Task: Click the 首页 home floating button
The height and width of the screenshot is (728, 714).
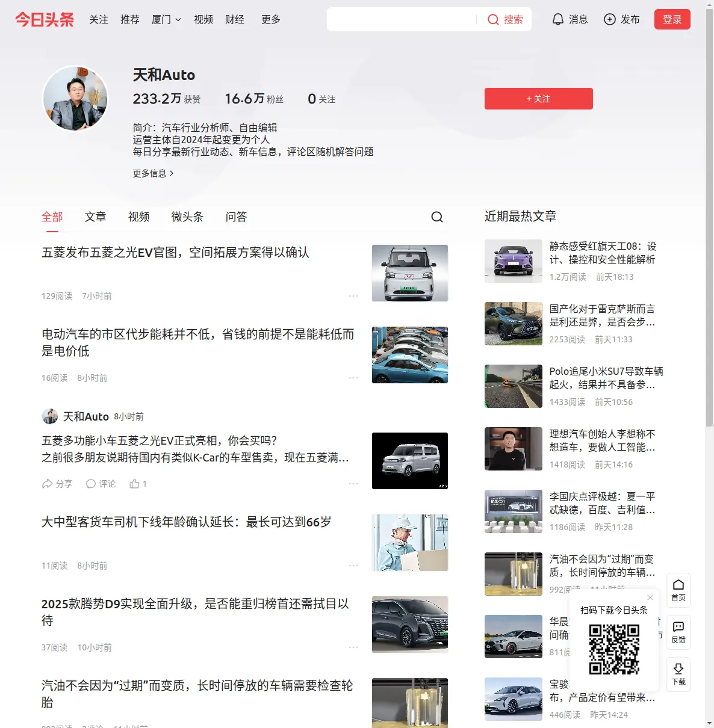Action: 678,590
